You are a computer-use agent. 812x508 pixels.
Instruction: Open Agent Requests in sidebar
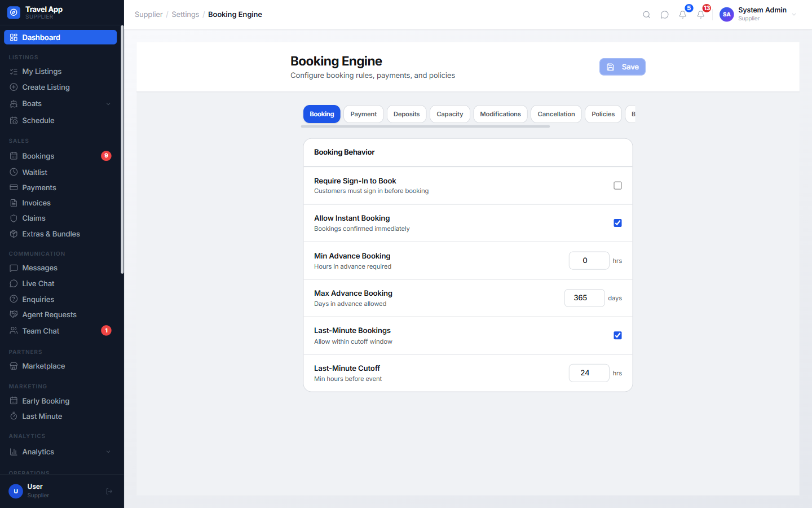pyautogui.click(x=60, y=315)
